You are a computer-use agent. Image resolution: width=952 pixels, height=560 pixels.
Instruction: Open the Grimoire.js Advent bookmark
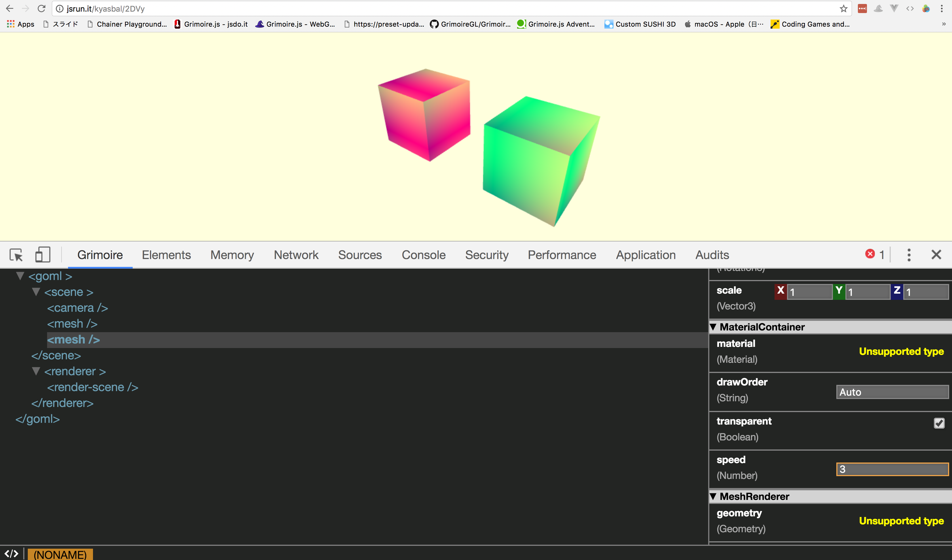tap(556, 24)
